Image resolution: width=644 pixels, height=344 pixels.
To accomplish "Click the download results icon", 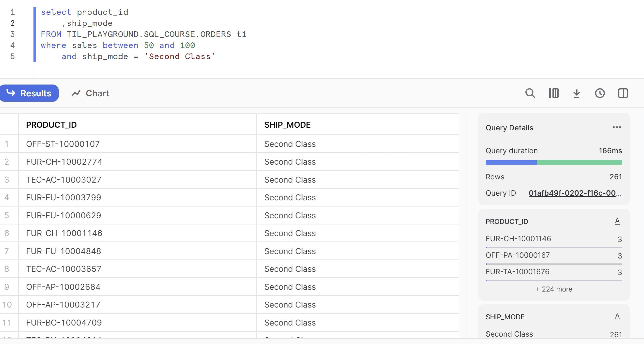I will 577,93.
